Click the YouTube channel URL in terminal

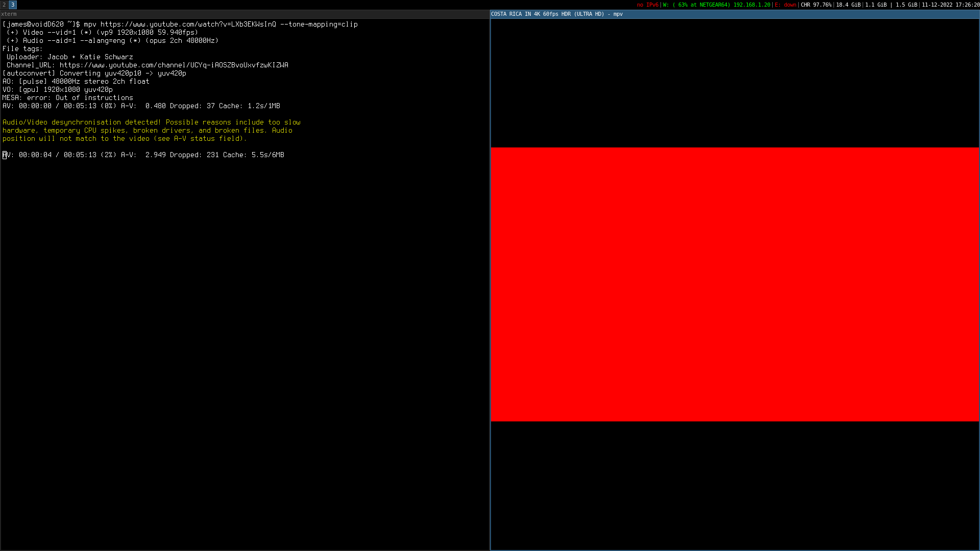174,65
